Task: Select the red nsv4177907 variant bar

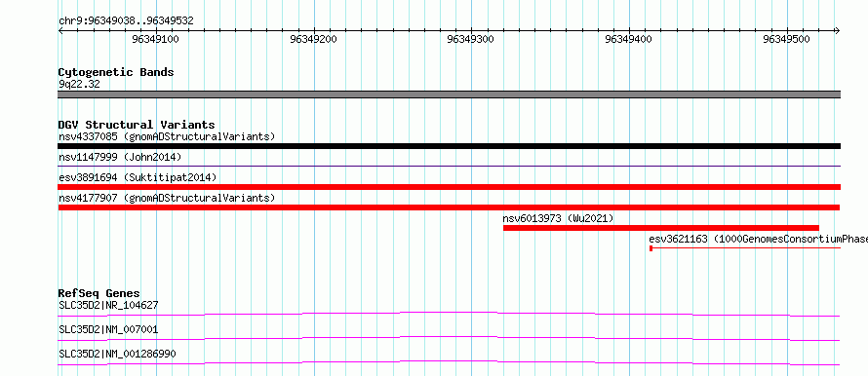Action: pyautogui.click(x=449, y=207)
